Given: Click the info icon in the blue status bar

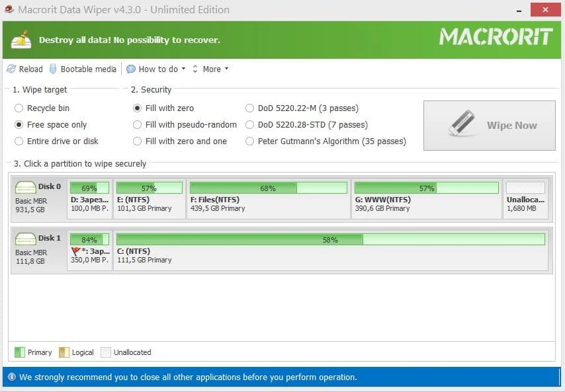Looking at the screenshot, I should pyautogui.click(x=12, y=377).
